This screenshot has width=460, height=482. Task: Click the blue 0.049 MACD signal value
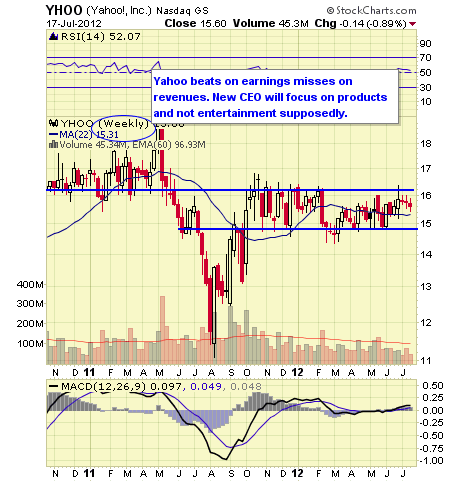206,387
